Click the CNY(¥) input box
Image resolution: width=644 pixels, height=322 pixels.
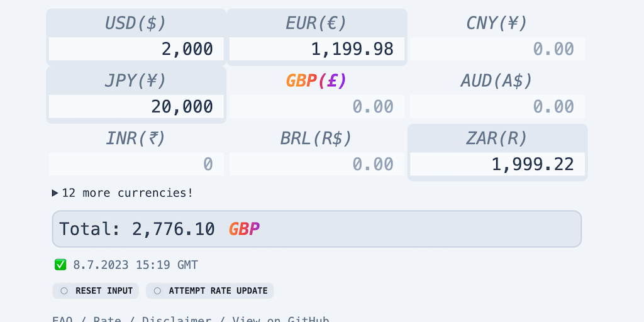pyautogui.click(x=497, y=49)
